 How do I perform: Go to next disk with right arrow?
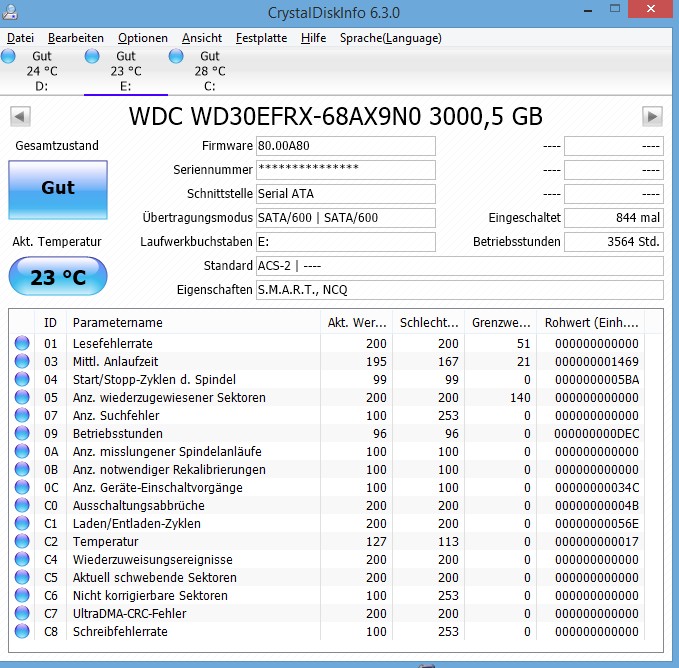coord(652,116)
